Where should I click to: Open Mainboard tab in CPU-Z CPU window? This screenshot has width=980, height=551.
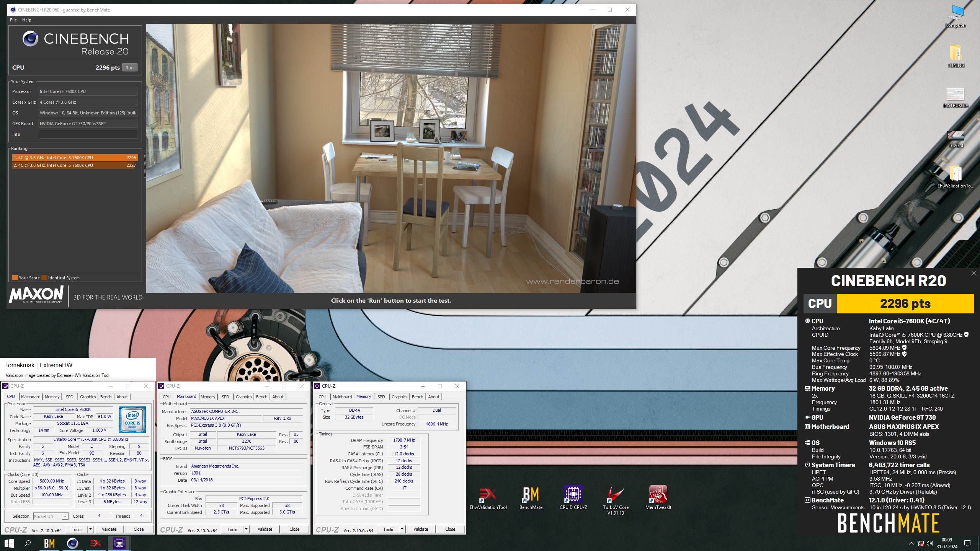[31, 397]
